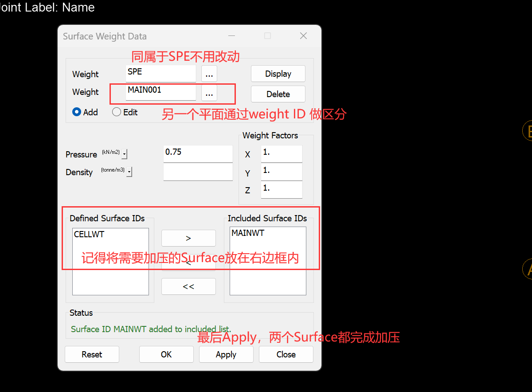Viewport: 532px width, 392px height.
Task: Click the > move-to-included arrow button
Action: (188, 238)
